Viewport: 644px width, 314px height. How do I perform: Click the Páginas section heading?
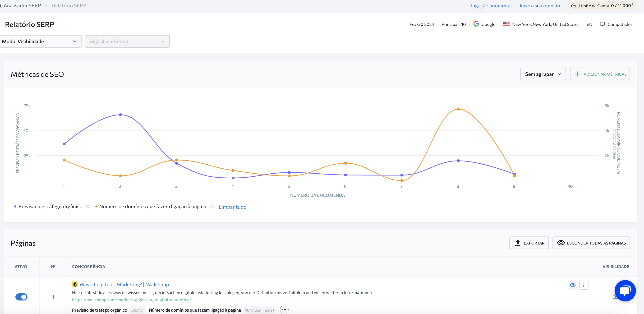[x=23, y=243]
